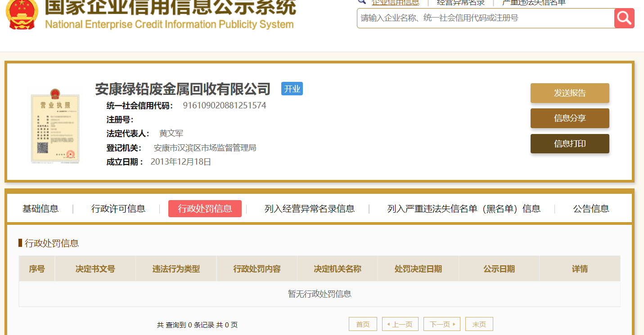Click legal representative name 黄文军

click(171, 134)
